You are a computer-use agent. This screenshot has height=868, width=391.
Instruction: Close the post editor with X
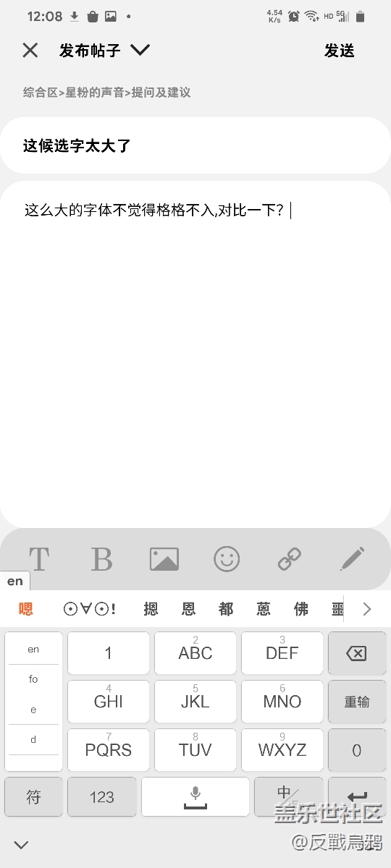click(x=30, y=50)
